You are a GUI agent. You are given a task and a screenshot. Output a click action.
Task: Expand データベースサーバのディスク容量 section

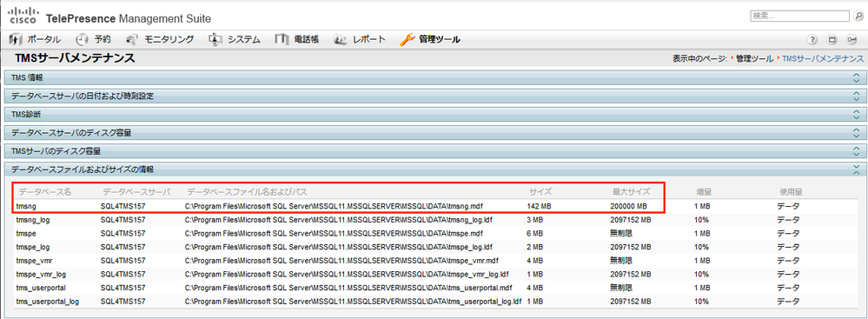(434, 133)
